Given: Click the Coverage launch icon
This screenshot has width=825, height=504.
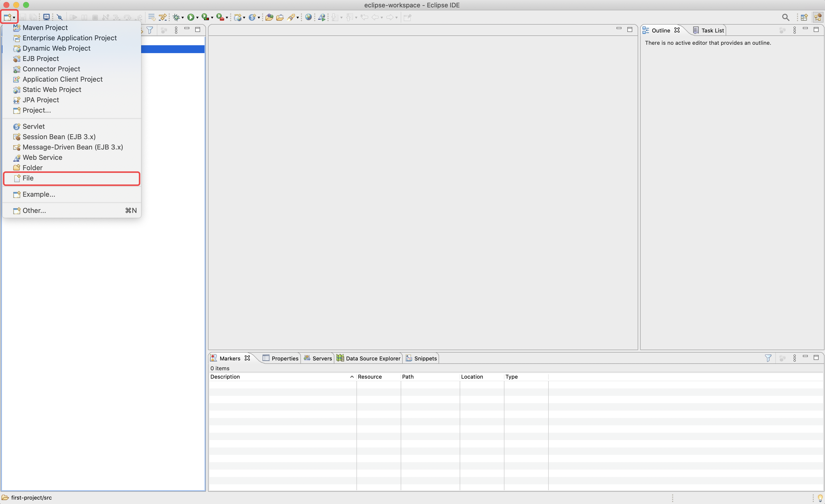Looking at the screenshot, I should click(x=205, y=17).
